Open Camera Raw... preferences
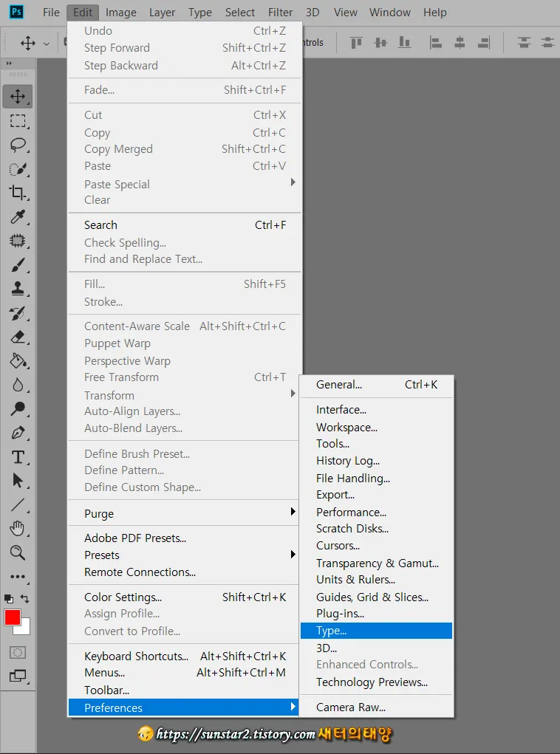The image size is (560, 754). [x=376, y=707]
